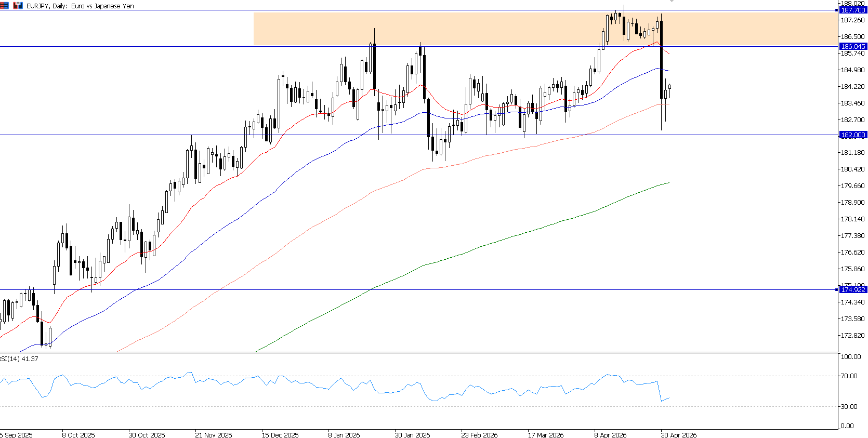
Task: Click 181.180 on the price scale
Action: 853,153
